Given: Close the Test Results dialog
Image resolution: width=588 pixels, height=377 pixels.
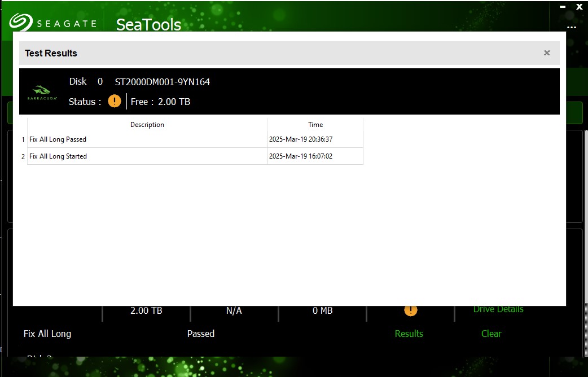Looking at the screenshot, I should [x=546, y=53].
